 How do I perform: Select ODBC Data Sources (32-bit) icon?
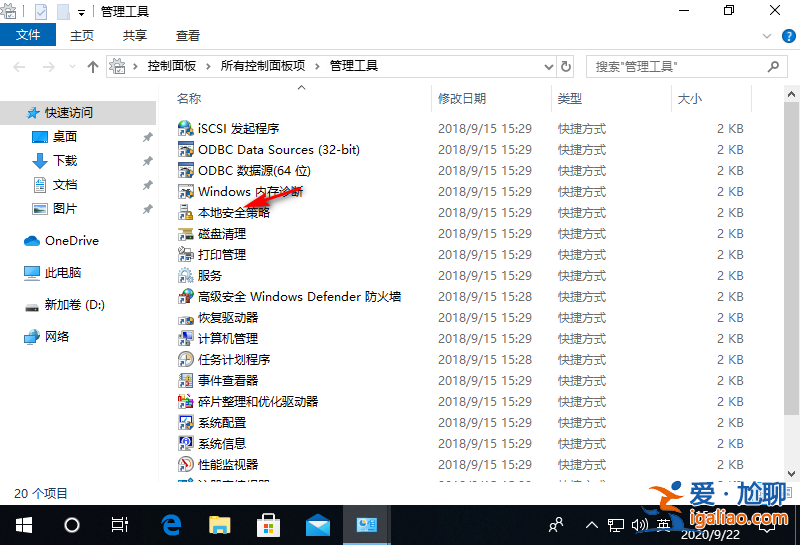coord(185,150)
